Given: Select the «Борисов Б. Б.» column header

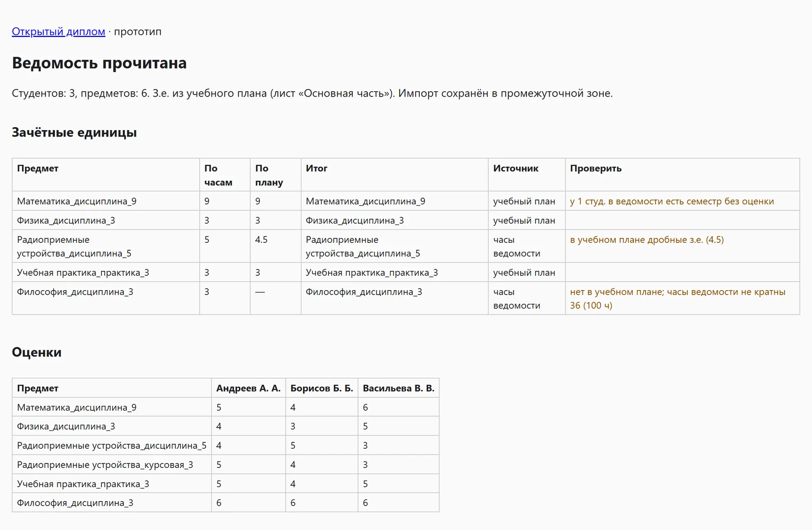Looking at the screenshot, I should coord(322,388).
